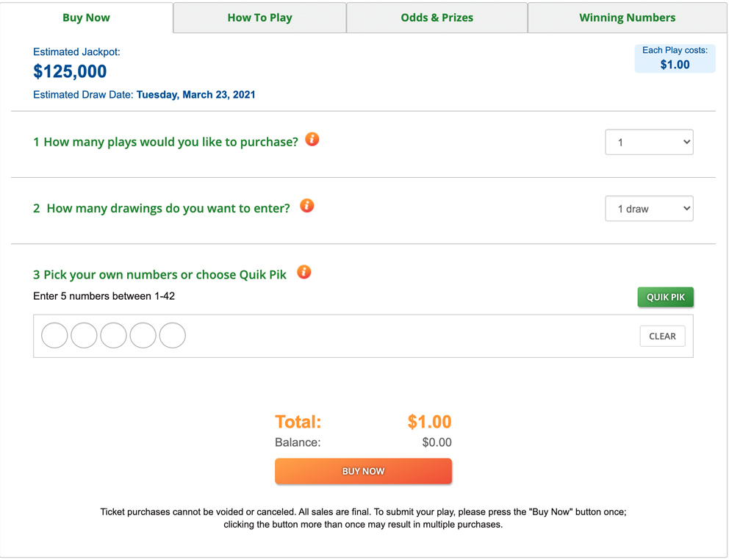
Task: Open the plays quantity dropdown
Action: coord(649,142)
